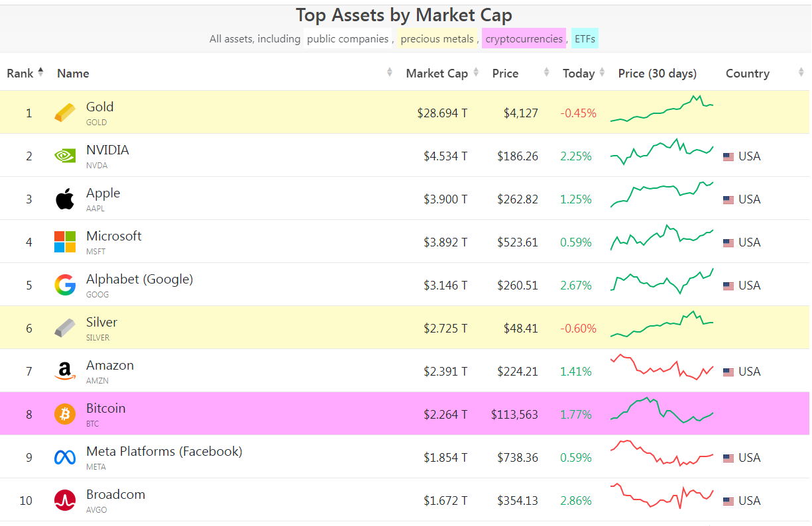Click the Apple logo icon
This screenshot has width=812, height=526.
(x=65, y=199)
